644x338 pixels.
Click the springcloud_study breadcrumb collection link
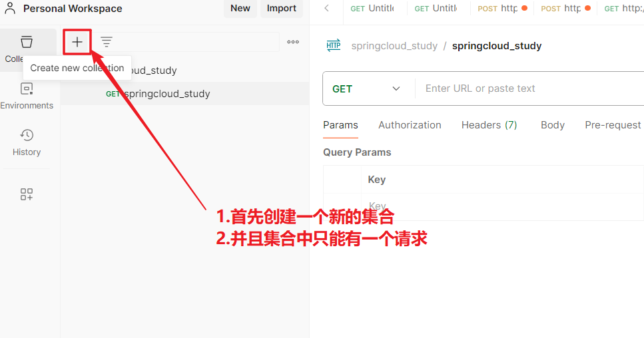tap(394, 46)
